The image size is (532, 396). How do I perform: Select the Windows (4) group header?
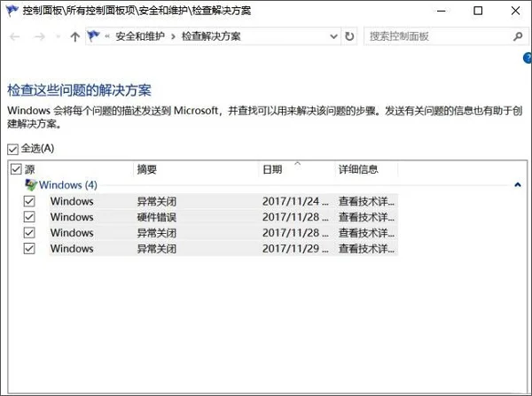68,185
